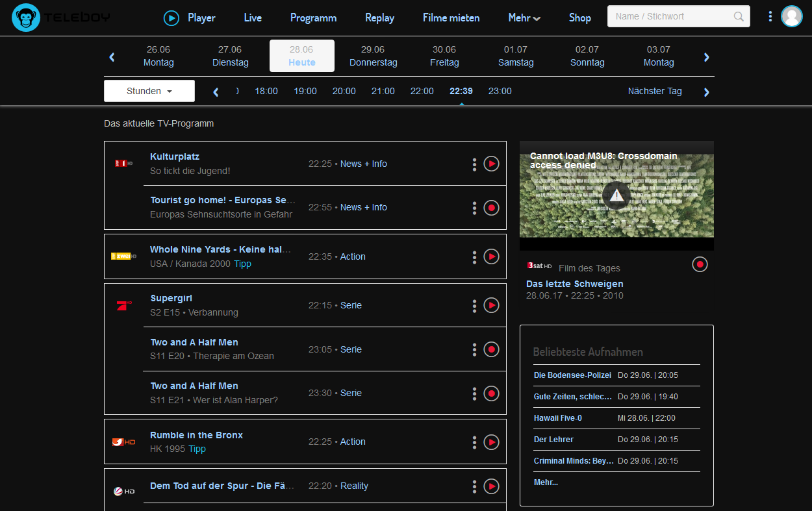Image resolution: width=812 pixels, height=511 pixels.
Task: Click the video preview thumbnail with warning
Action: pyautogui.click(x=616, y=195)
